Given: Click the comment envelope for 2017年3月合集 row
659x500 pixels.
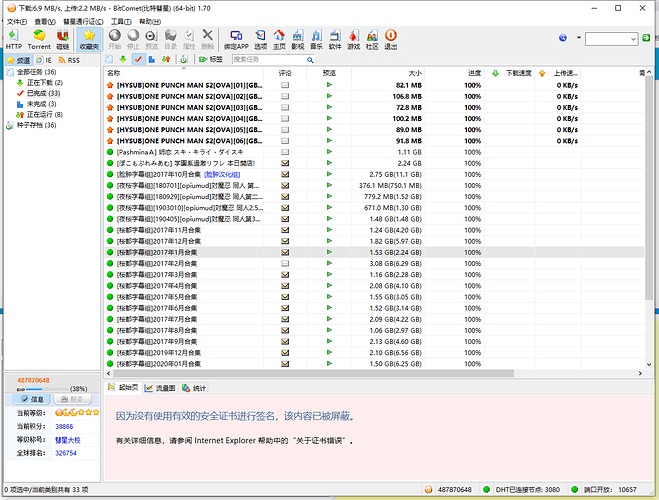Looking at the screenshot, I should (x=285, y=275).
